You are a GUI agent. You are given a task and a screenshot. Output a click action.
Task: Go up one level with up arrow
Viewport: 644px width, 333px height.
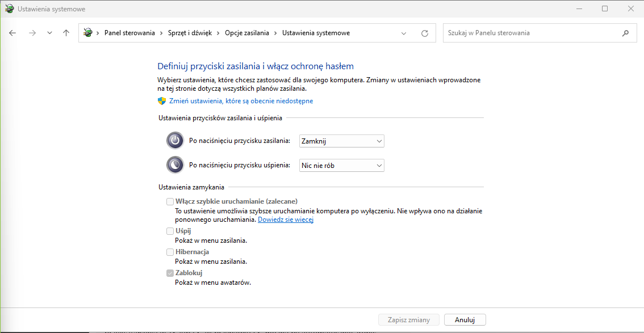(x=66, y=33)
